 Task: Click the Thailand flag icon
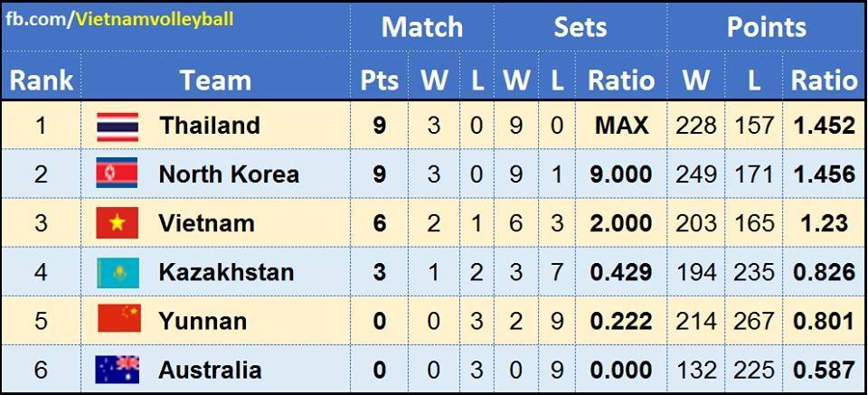(118, 125)
